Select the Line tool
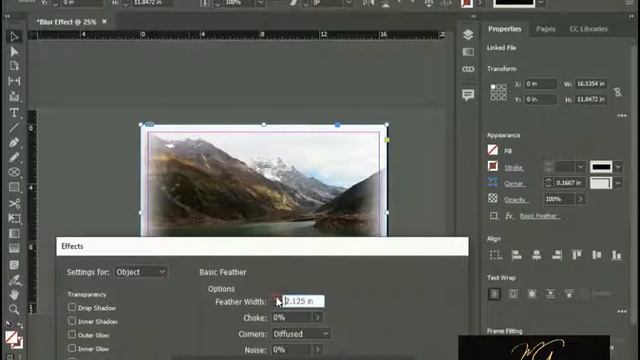Image resolution: width=640 pixels, height=360 pixels. 14,128
